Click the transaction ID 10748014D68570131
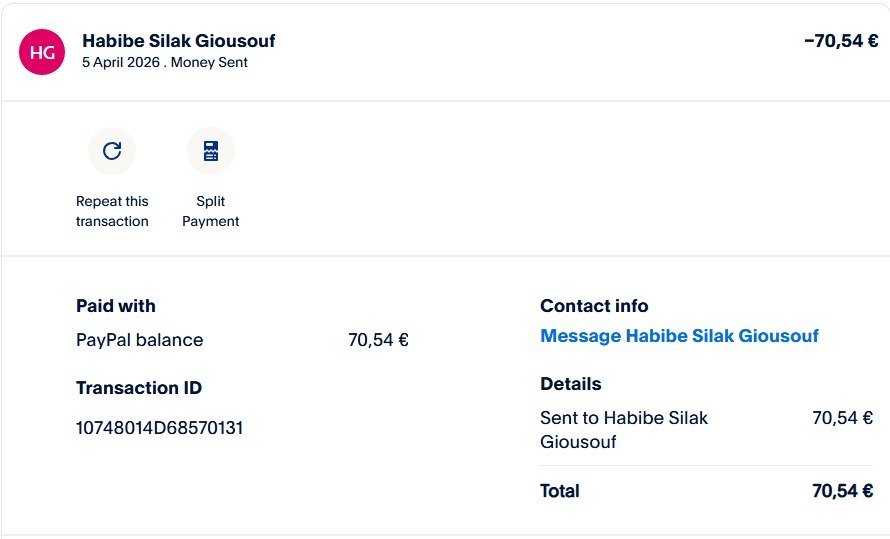890x539 pixels. coord(160,428)
